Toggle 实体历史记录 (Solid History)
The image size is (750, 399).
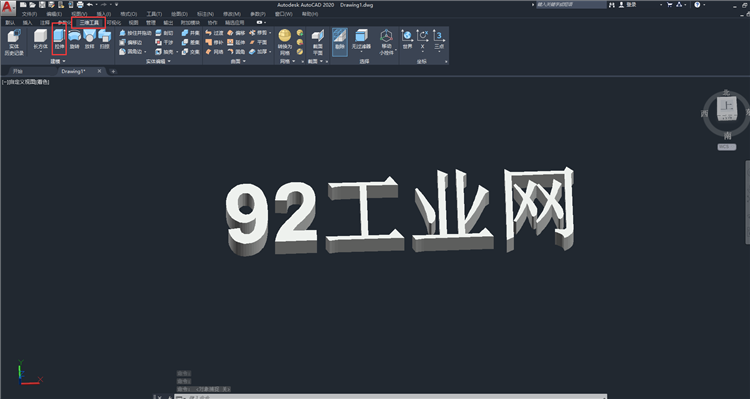tap(14, 42)
